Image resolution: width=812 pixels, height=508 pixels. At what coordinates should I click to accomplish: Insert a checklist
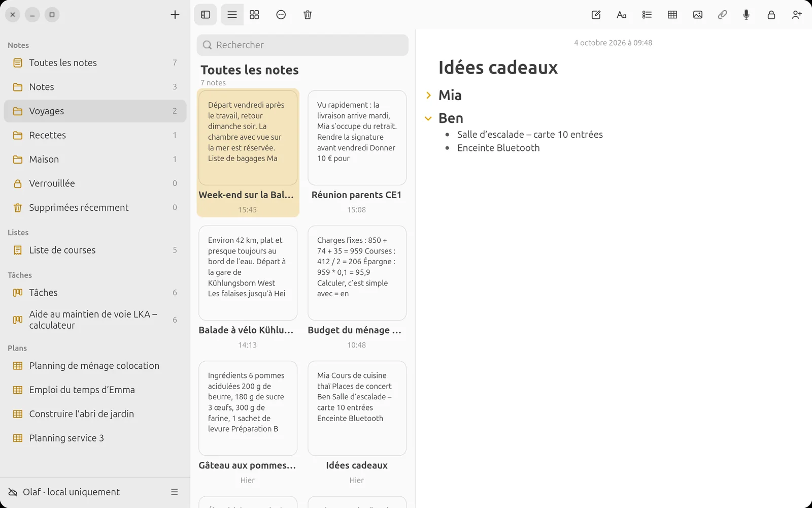pyautogui.click(x=647, y=15)
